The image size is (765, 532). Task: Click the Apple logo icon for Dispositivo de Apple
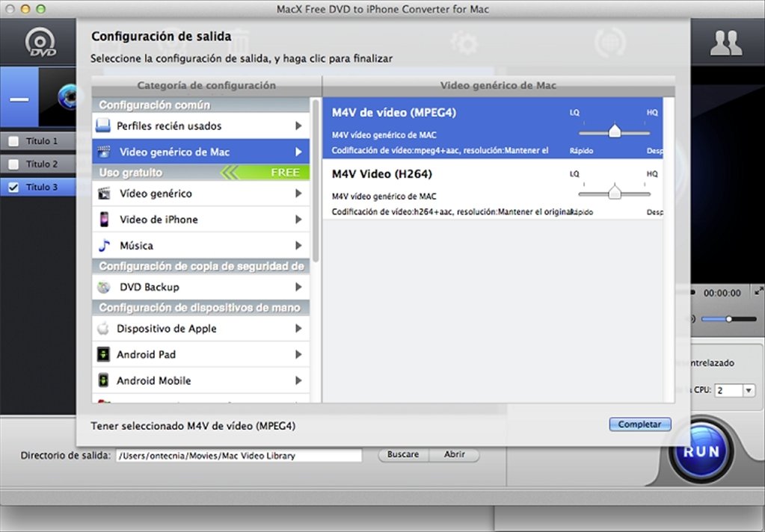tap(103, 328)
